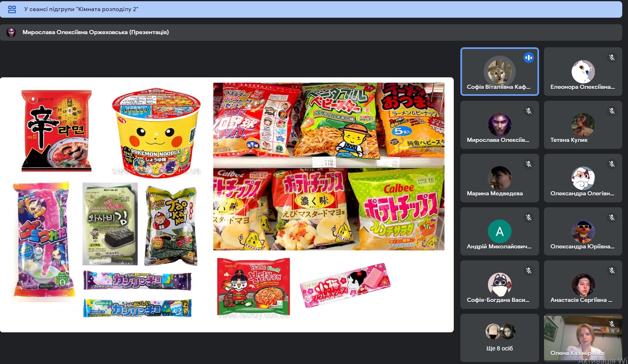Viewport: 628px width, 364px height.
Task: Click the cat avatar of Софія Віталіївна
Action: click(500, 71)
